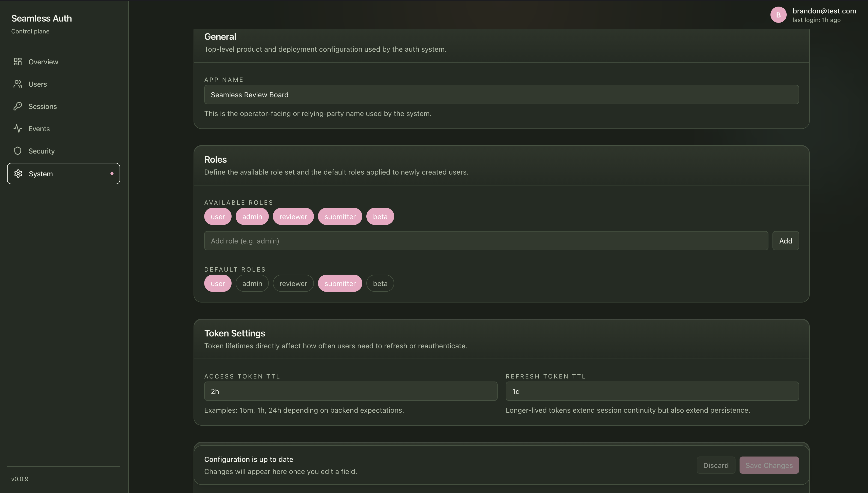Click 'Configuration is up to date' text
Image resolution: width=868 pixels, height=493 pixels.
pos(249,460)
